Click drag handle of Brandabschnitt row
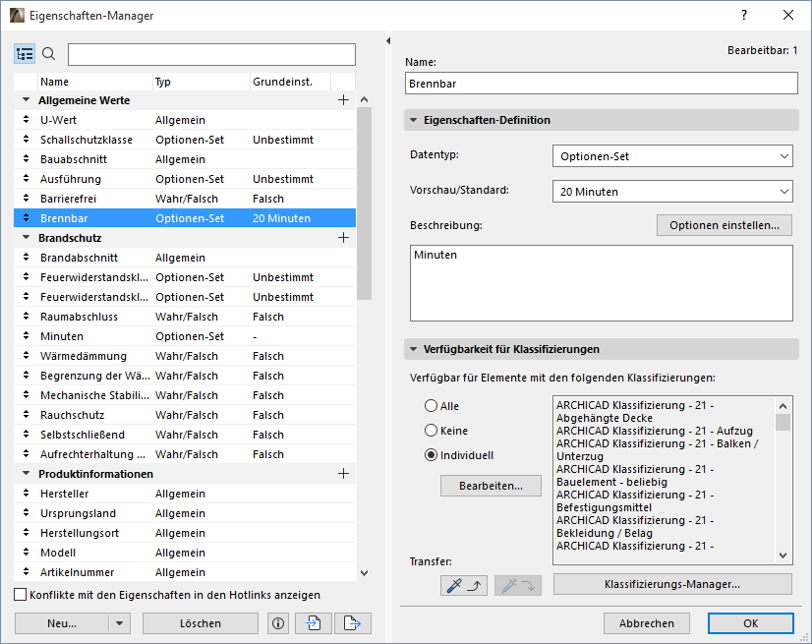The height and width of the screenshot is (644, 812). click(x=26, y=258)
